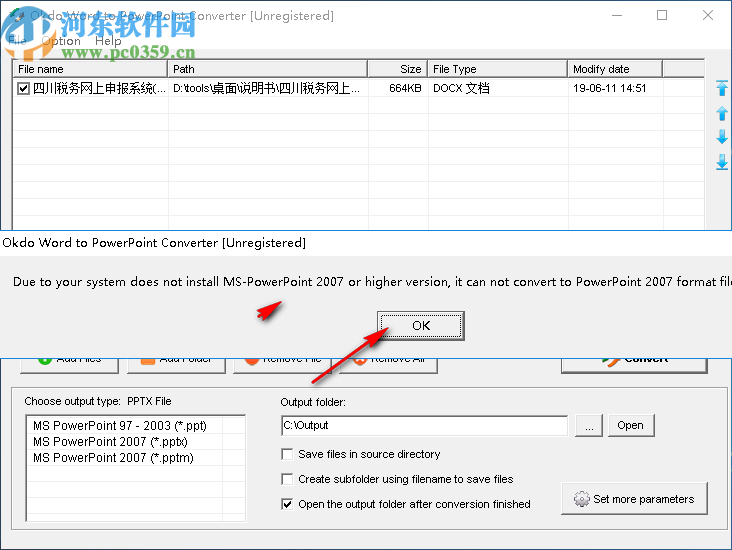This screenshot has height=550, width=732.
Task: Select MS PowerPoint 2007 (*.pptx) format
Action: pos(110,442)
